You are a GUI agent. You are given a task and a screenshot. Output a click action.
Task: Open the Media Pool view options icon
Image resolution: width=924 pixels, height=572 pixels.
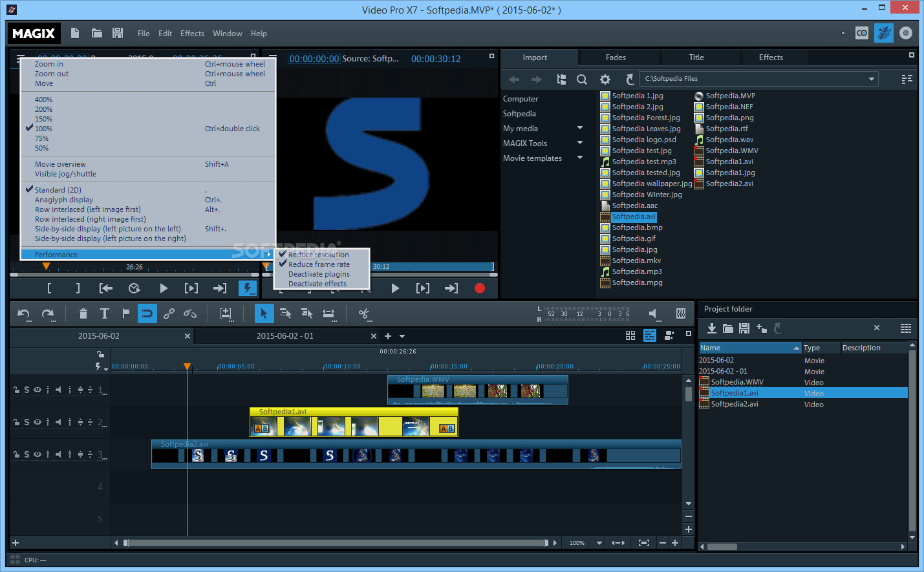click(907, 79)
